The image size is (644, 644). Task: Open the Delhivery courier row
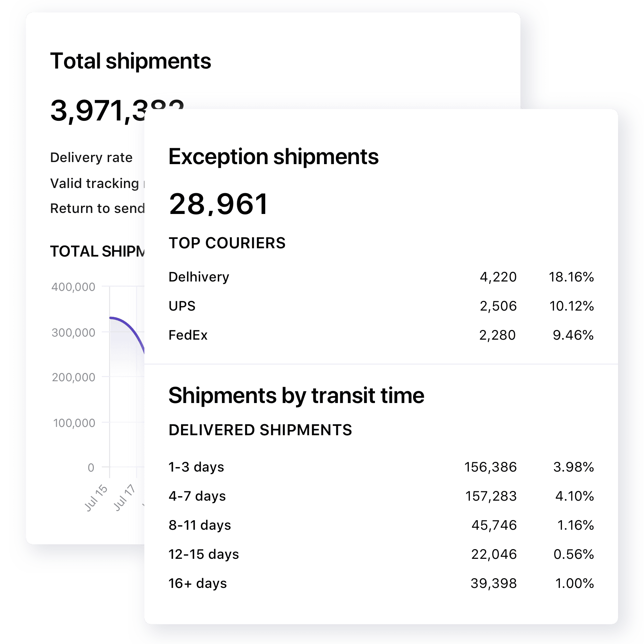pos(199,277)
